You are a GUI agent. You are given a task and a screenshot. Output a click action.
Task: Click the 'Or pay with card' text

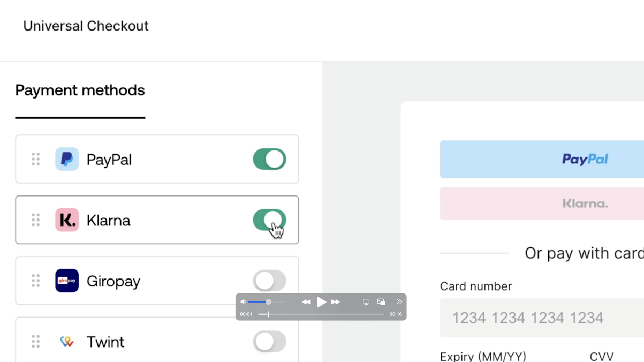point(584,253)
